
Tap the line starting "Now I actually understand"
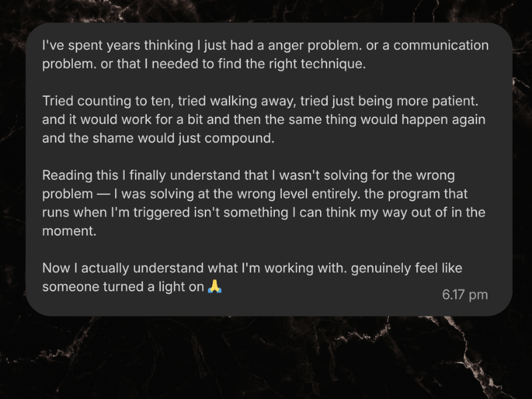pos(252,269)
